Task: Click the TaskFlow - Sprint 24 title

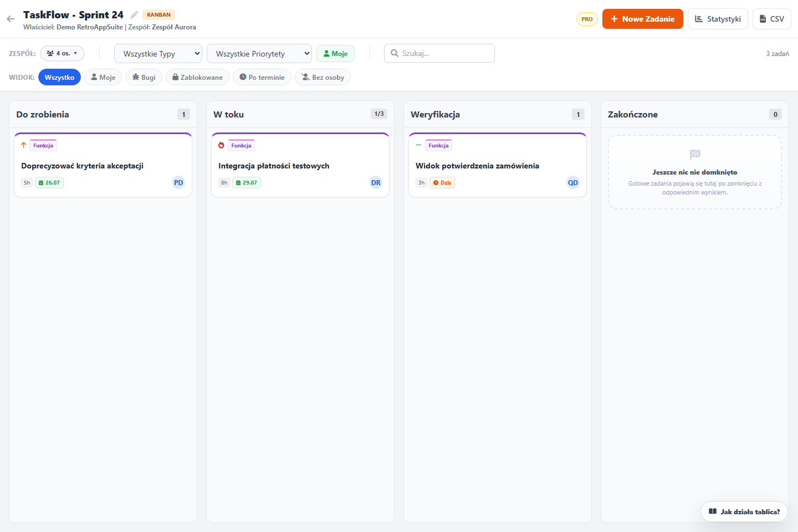Action: coord(73,15)
